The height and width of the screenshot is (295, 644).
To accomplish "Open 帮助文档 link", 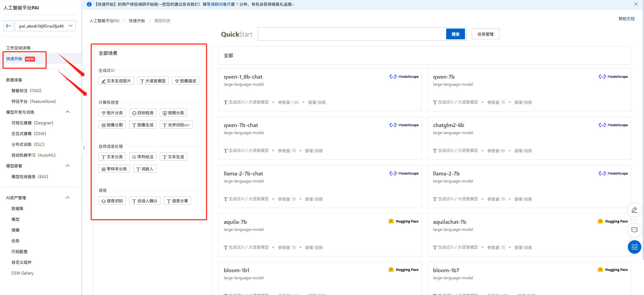I will click(626, 19).
